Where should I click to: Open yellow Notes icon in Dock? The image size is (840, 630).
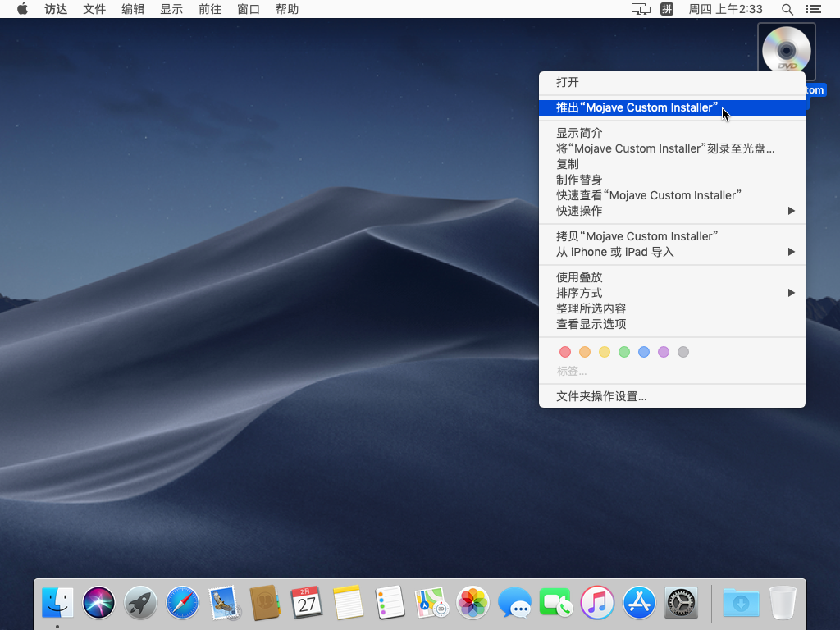(x=348, y=602)
